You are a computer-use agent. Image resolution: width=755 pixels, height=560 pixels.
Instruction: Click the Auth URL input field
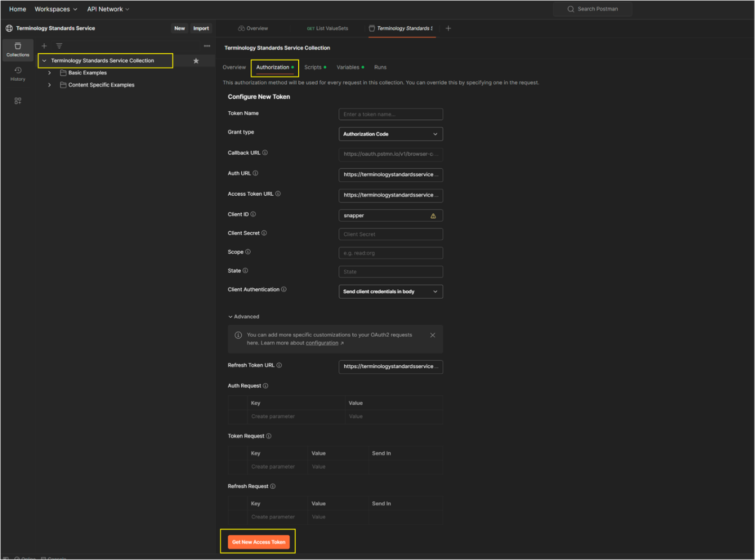391,175
